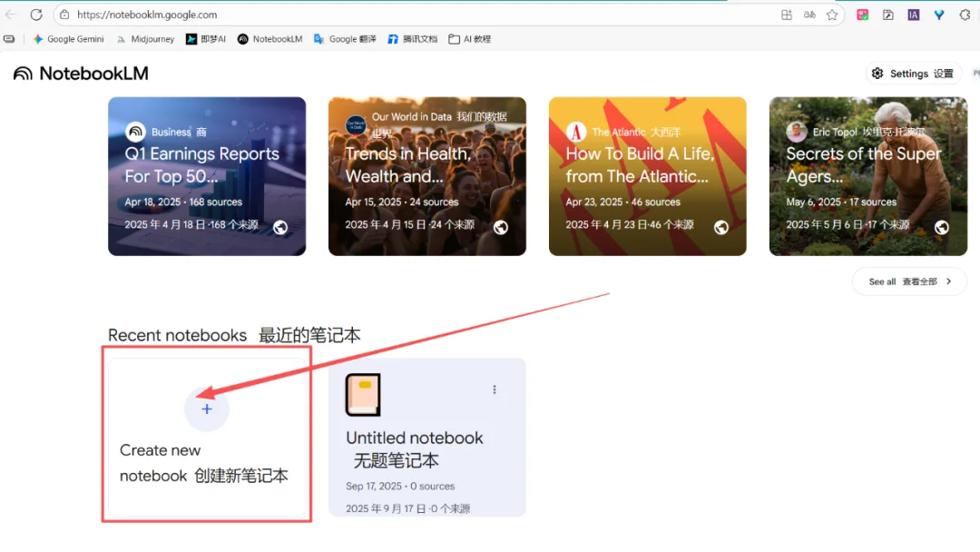Click the Our World in Data avatar icon

coord(356,125)
